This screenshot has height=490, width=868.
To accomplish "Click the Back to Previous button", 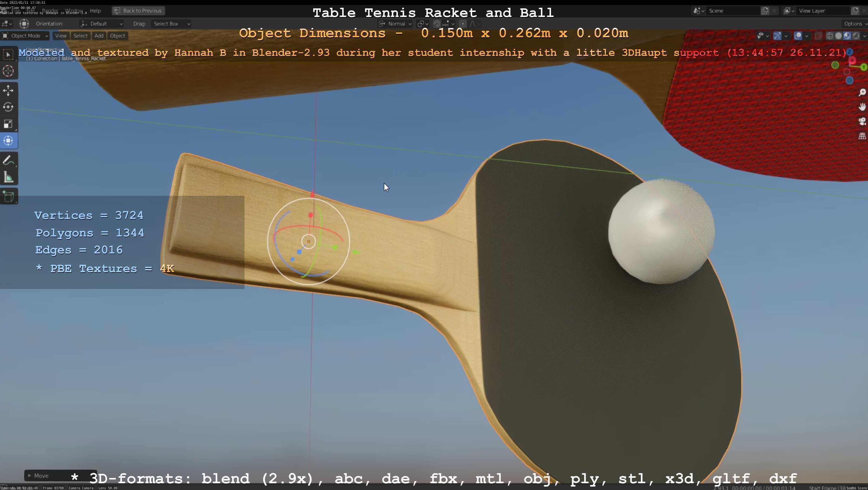I will click(138, 11).
